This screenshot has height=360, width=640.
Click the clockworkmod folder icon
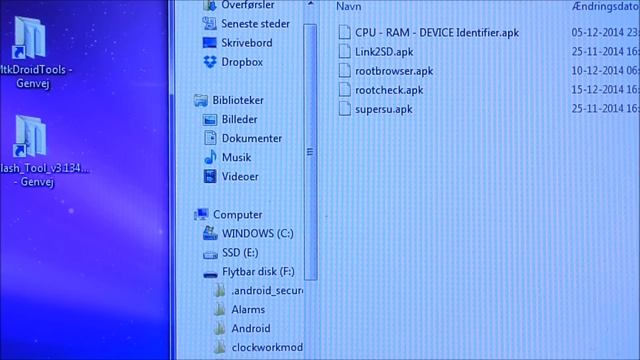point(220,347)
